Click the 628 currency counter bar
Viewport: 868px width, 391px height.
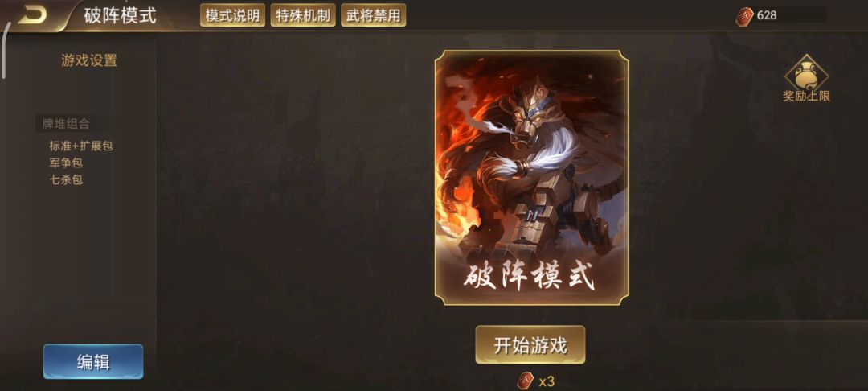[x=782, y=15]
